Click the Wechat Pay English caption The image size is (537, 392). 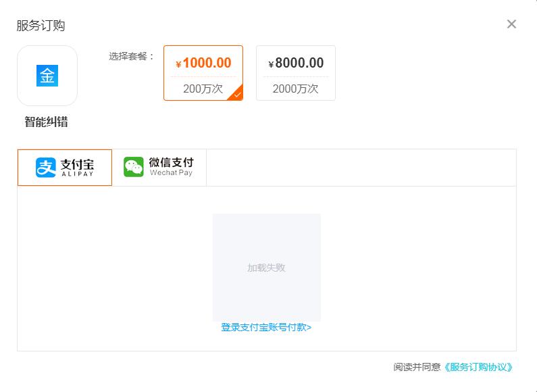click(171, 173)
